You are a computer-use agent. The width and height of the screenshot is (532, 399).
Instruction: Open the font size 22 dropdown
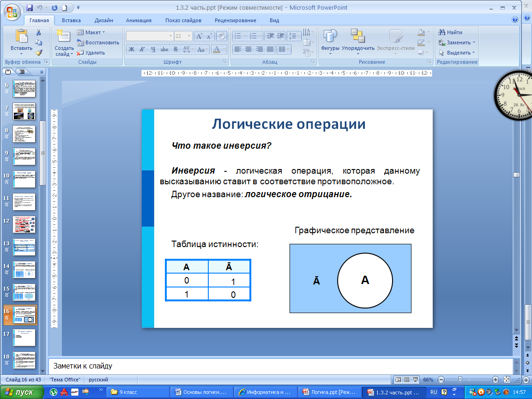(189, 36)
